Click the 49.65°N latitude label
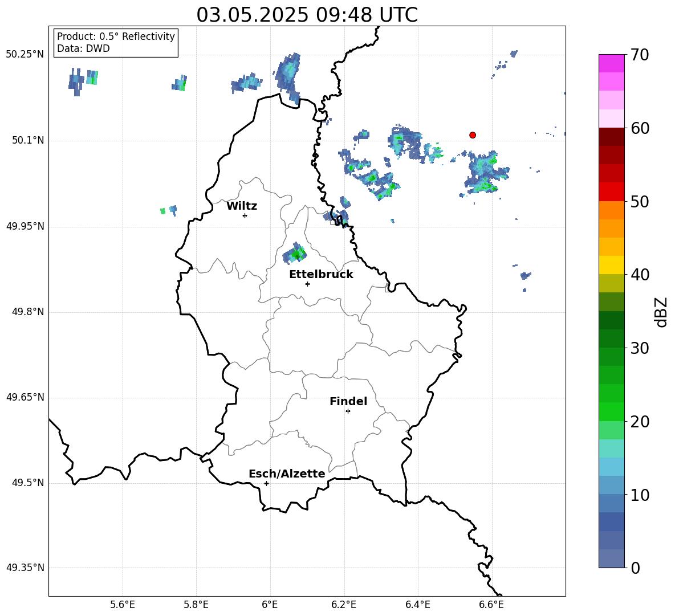 [25, 397]
